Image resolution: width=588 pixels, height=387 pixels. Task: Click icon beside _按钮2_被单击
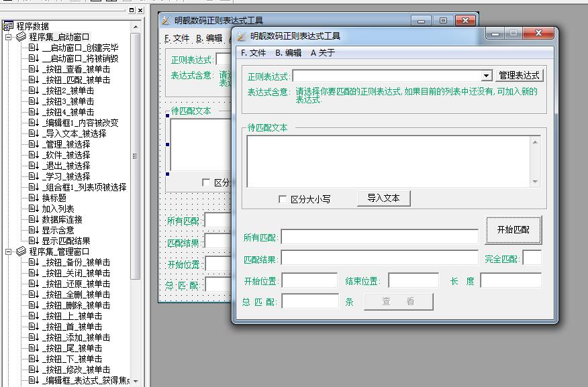point(34,91)
